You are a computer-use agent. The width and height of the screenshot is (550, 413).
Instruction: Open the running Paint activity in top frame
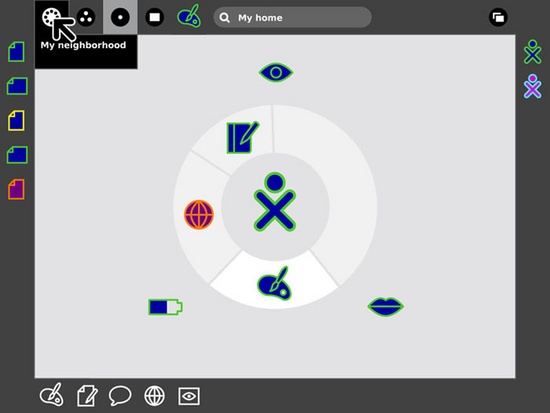click(x=189, y=16)
